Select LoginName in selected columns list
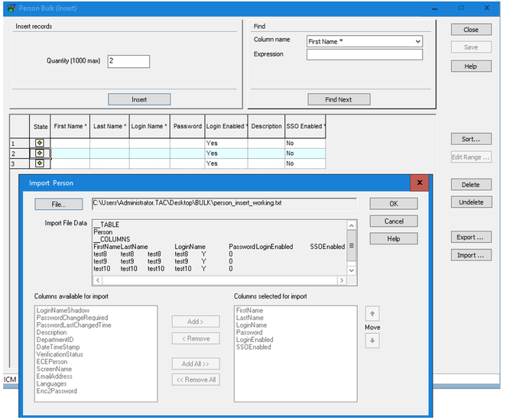 click(252, 325)
